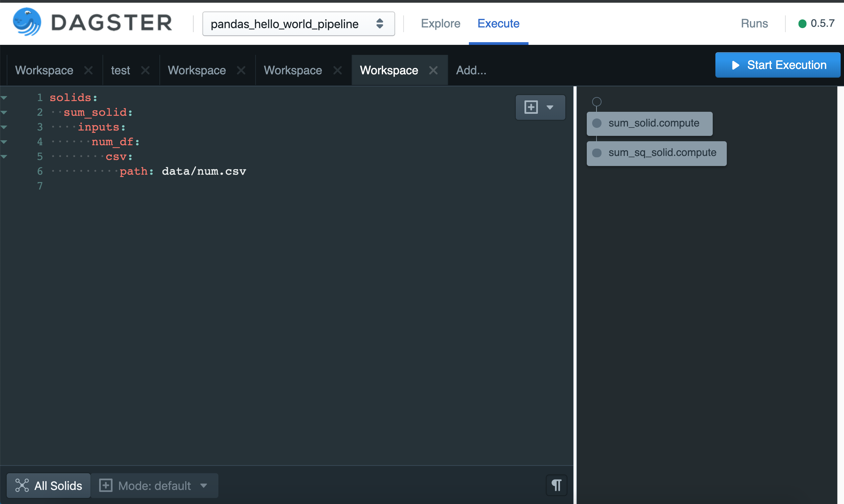Collapse the sum_solid fold arrow at line 2
The width and height of the screenshot is (844, 504).
coord(4,112)
